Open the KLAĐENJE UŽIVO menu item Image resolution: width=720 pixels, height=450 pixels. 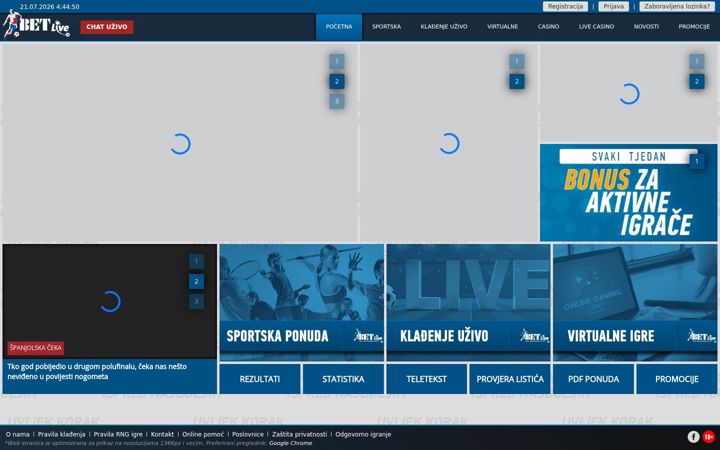click(x=444, y=27)
